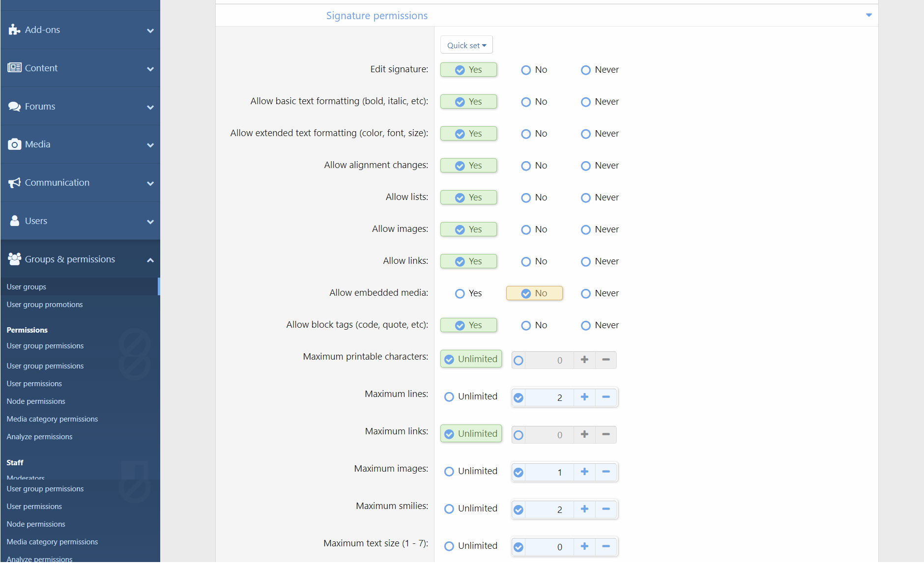Set Edit signature to Never

(585, 70)
